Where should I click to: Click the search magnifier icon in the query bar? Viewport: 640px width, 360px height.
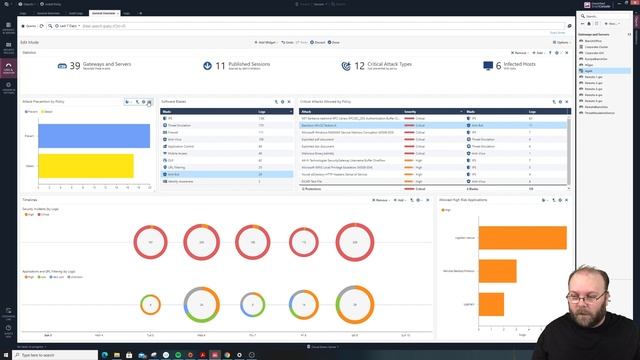pos(50,26)
